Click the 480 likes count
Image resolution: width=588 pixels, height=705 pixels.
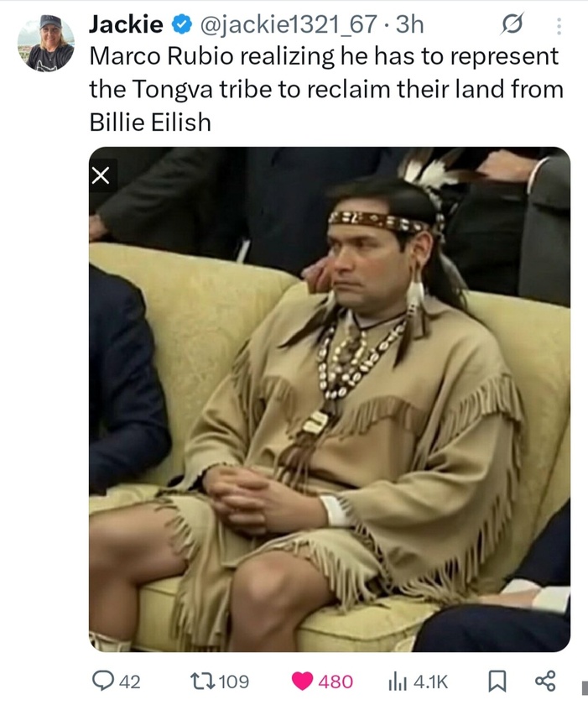[336, 681]
